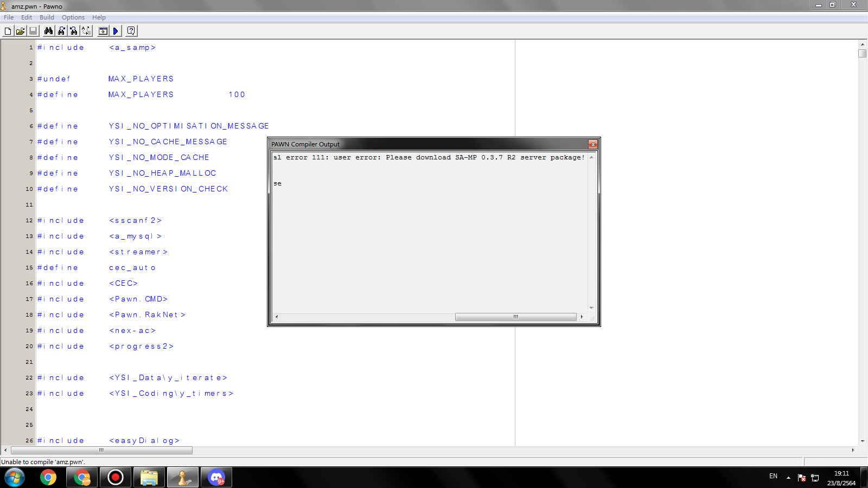868x488 pixels.
Task: Click the editor scroll-up arrow
Action: tap(863, 44)
